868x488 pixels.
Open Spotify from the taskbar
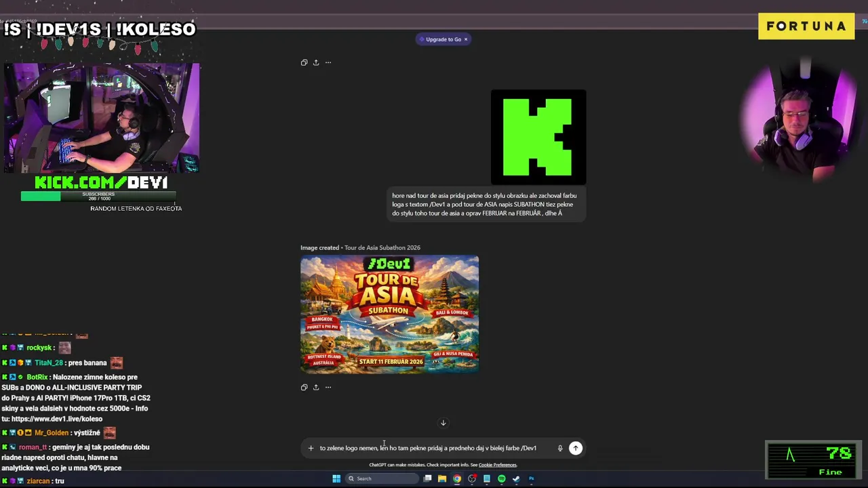pyautogui.click(x=502, y=479)
